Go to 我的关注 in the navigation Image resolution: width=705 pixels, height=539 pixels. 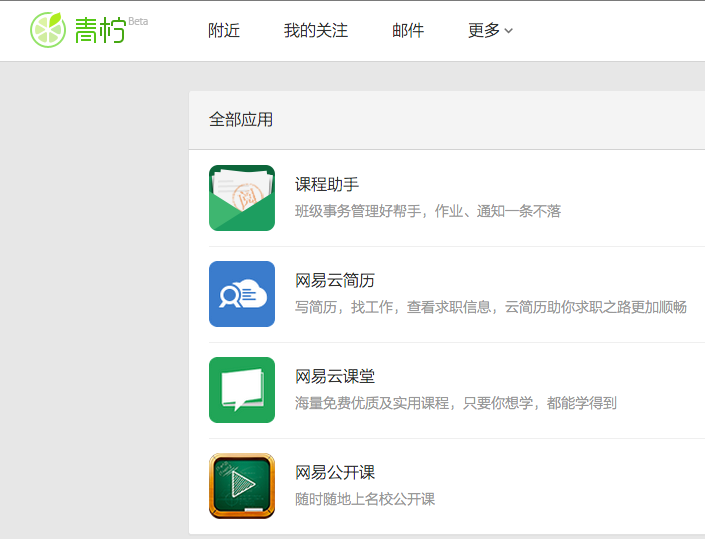pyautogui.click(x=316, y=31)
